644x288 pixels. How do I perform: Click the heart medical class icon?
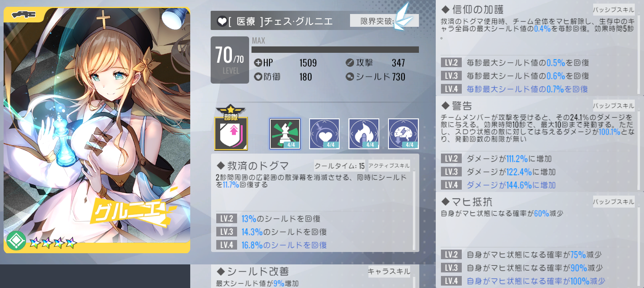tap(222, 21)
